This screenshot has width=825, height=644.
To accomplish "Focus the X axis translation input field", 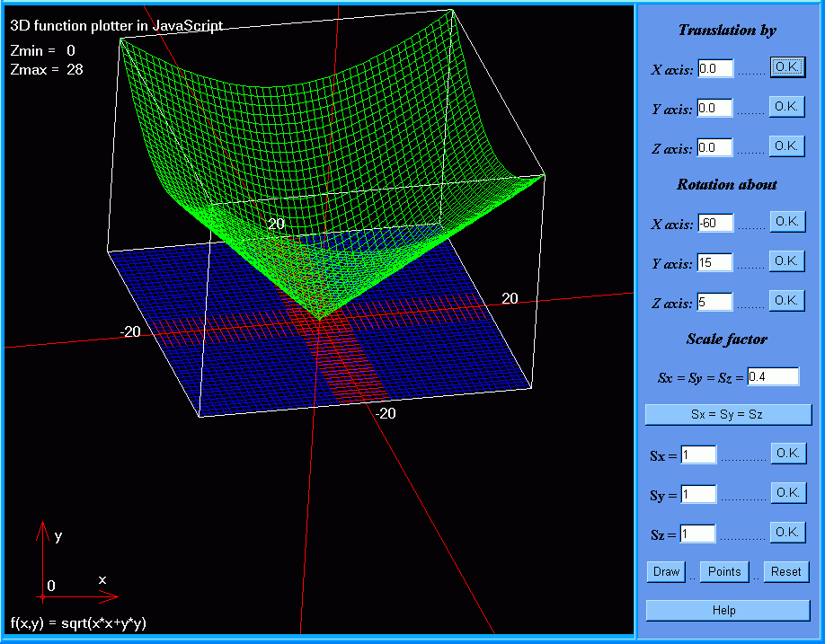I will tap(715, 69).
